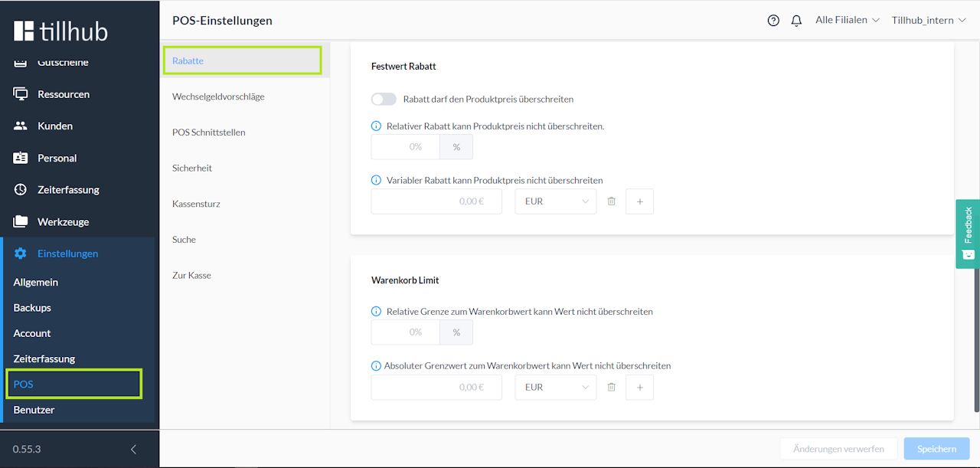
Task: Click info icon beside Absoluter Grenzwert
Action: (x=376, y=366)
